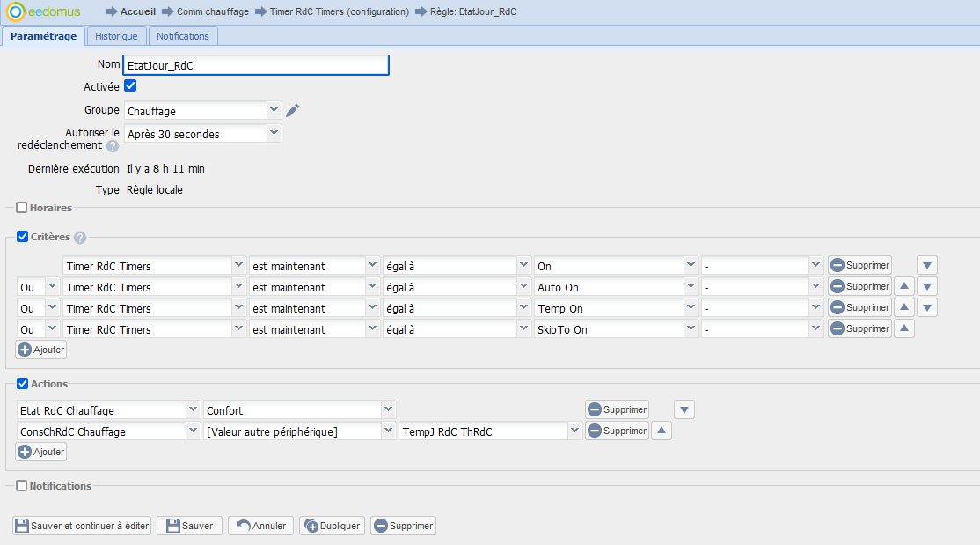This screenshot has width=980, height=545.
Task: Uncheck the Actions section checkbox
Action: pyautogui.click(x=23, y=384)
